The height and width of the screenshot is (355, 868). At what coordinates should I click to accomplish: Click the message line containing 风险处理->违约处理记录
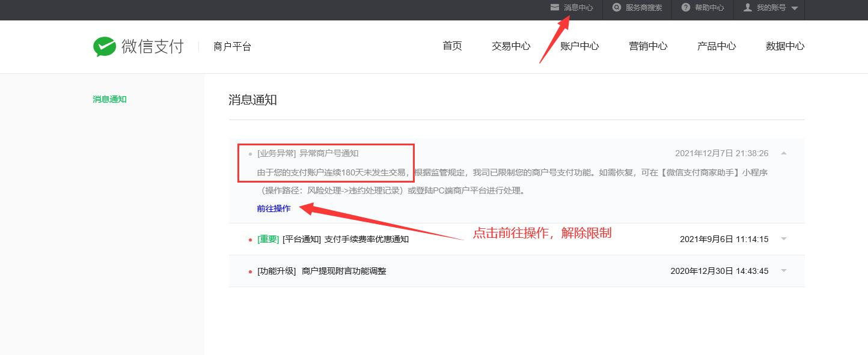394,190
